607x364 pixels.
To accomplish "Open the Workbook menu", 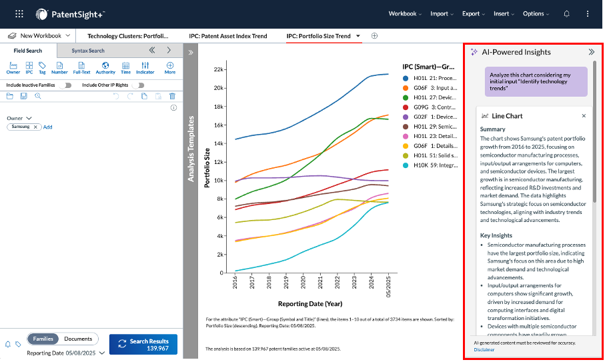I will point(405,13).
